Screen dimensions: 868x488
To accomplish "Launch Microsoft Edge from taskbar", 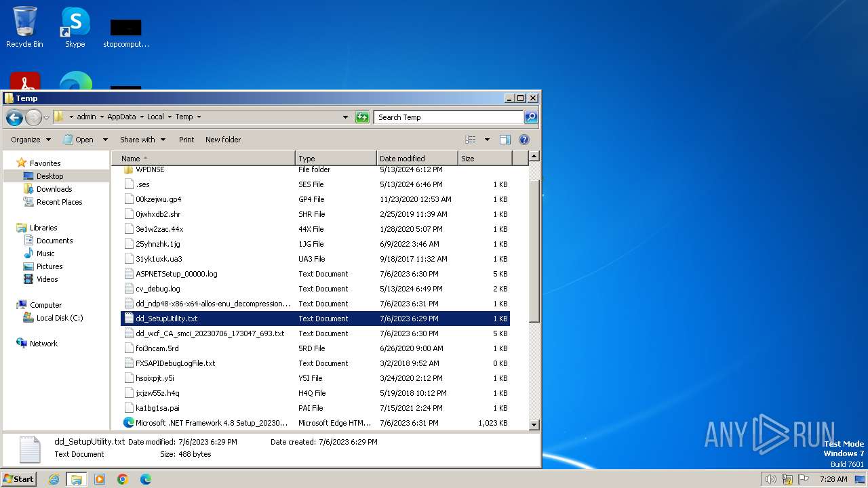I will (145, 479).
